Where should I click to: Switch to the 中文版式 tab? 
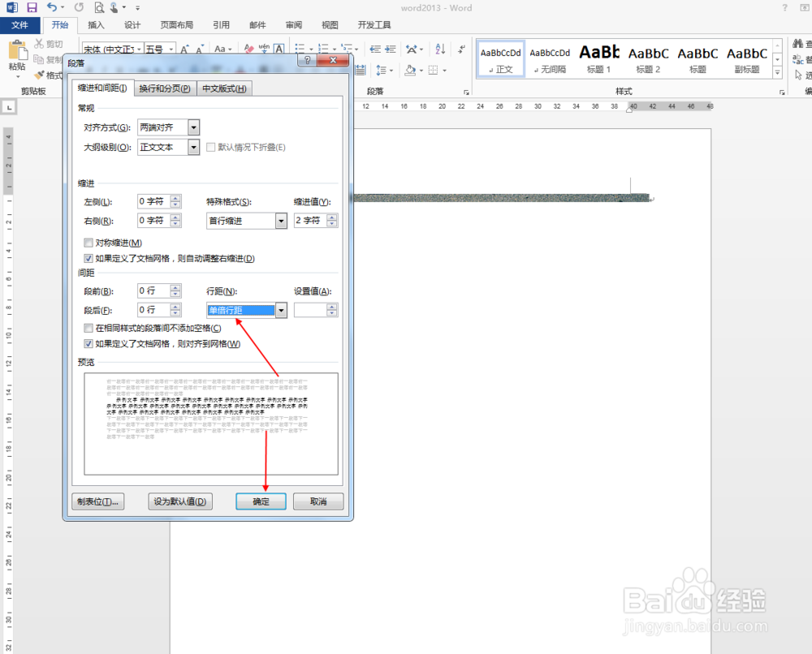(224, 88)
